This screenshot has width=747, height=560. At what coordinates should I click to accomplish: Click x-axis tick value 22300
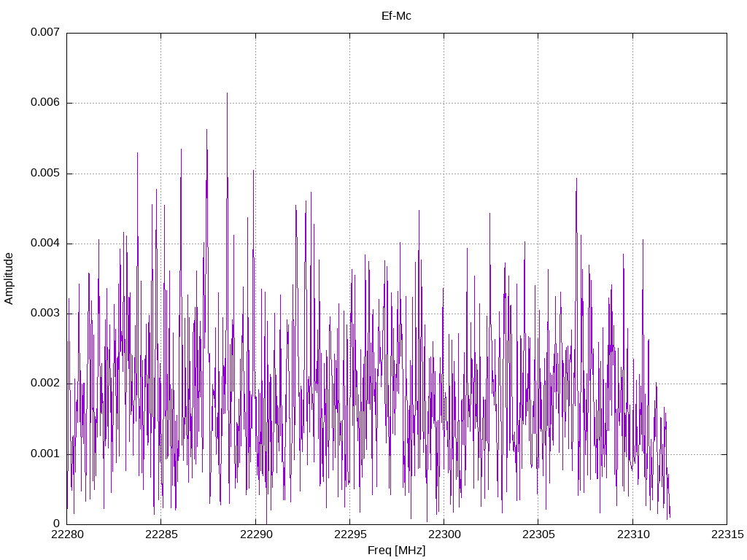pyautogui.click(x=444, y=534)
